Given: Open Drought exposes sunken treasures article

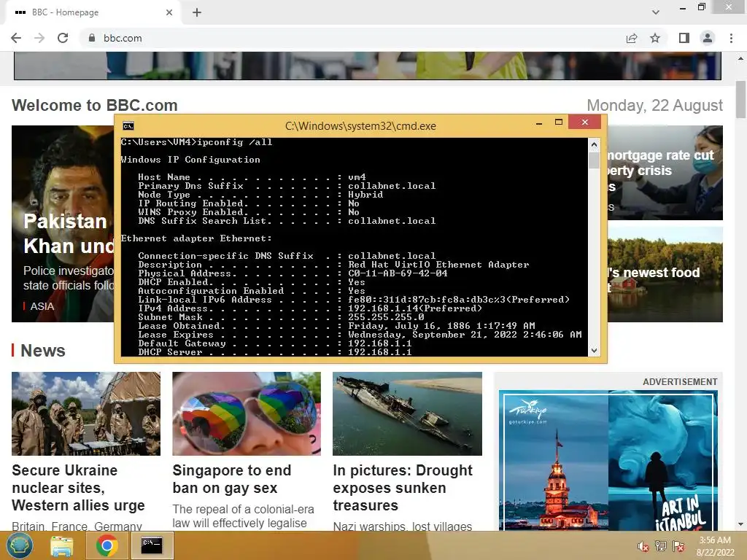Looking at the screenshot, I should click(403, 488).
